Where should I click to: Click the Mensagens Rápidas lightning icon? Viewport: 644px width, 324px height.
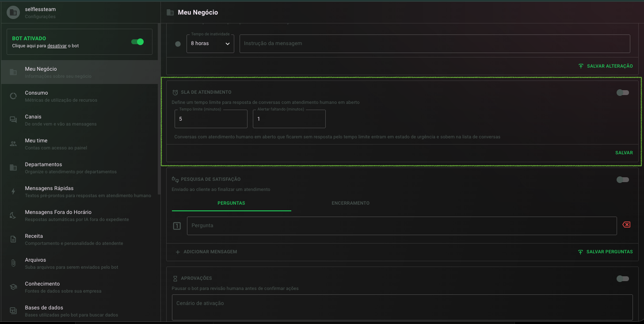point(13,191)
